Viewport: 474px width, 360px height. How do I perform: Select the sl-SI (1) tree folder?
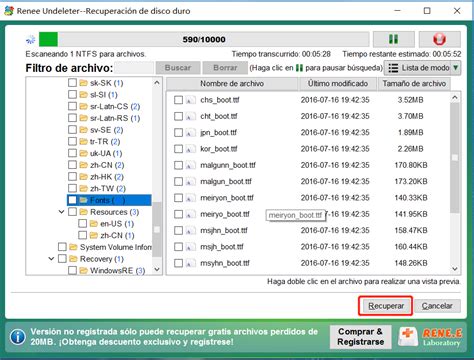(104, 94)
